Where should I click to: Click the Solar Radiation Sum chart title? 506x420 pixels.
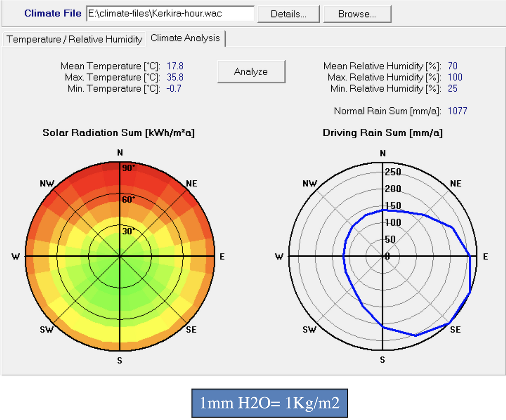click(119, 133)
